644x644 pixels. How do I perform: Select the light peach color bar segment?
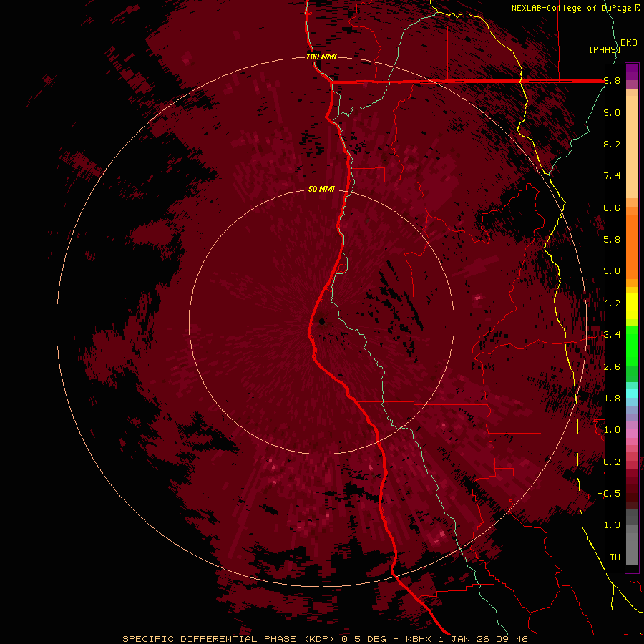coord(632,147)
